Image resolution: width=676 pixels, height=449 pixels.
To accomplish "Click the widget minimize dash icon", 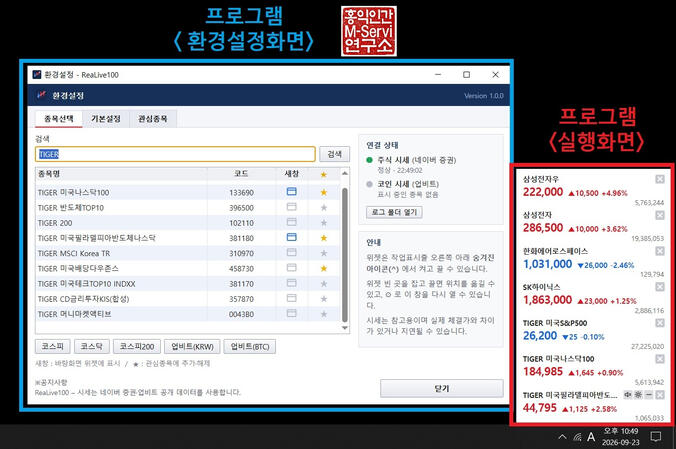I will click(x=649, y=395).
